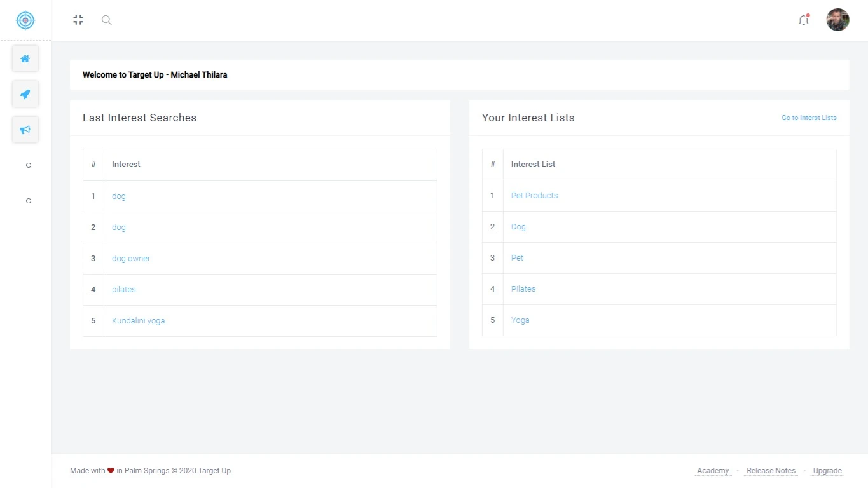Click the heart icon in the footer
The height and width of the screenshot is (495, 868).
pos(111,470)
